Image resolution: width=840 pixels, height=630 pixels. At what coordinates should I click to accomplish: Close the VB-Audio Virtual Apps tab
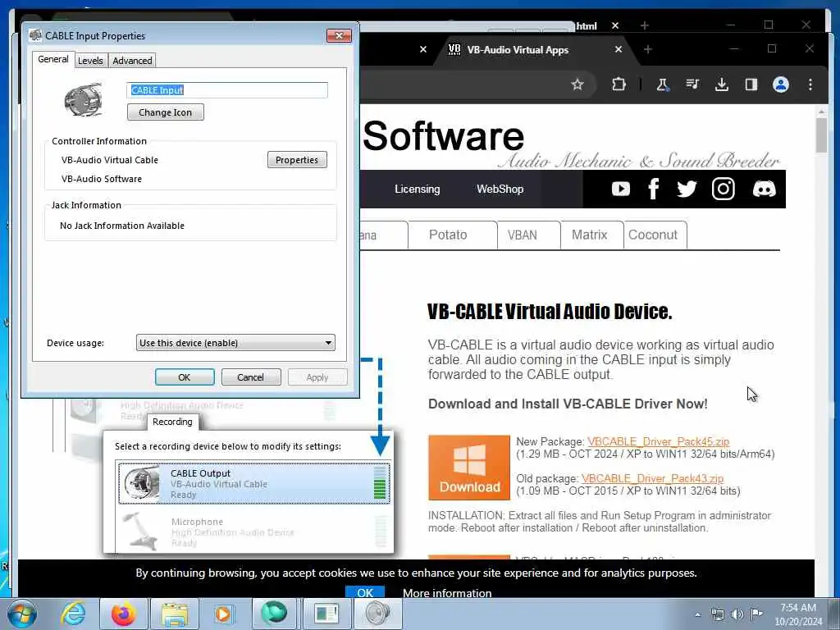tap(619, 49)
